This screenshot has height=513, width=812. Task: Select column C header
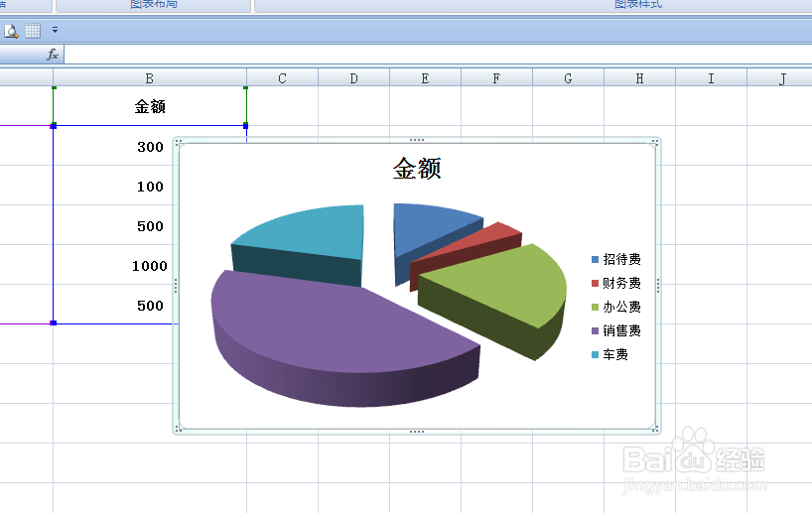tap(282, 78)
